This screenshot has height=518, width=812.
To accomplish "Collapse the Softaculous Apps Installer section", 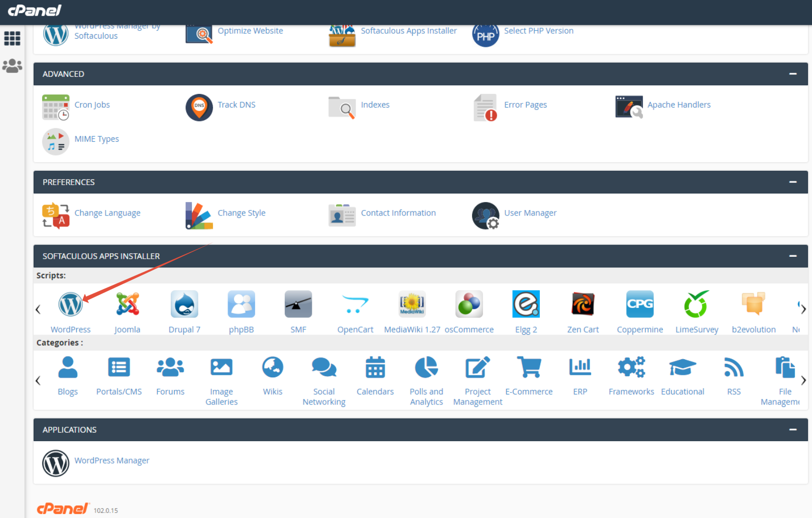I will pos(793,256).
